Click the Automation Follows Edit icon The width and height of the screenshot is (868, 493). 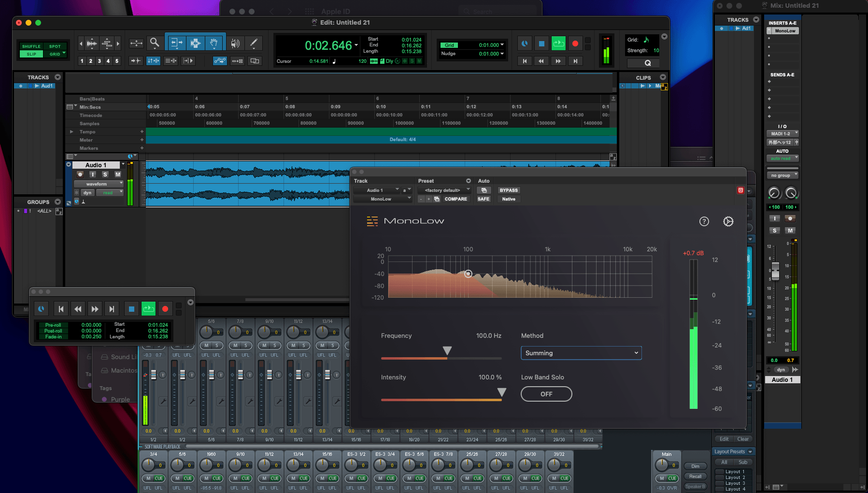(220, 61)
